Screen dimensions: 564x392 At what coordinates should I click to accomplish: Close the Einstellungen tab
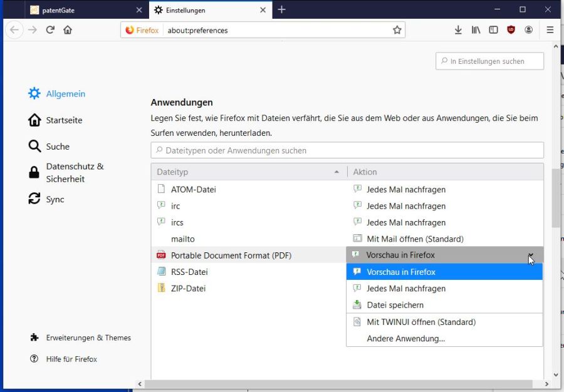(x=263, y=10)
